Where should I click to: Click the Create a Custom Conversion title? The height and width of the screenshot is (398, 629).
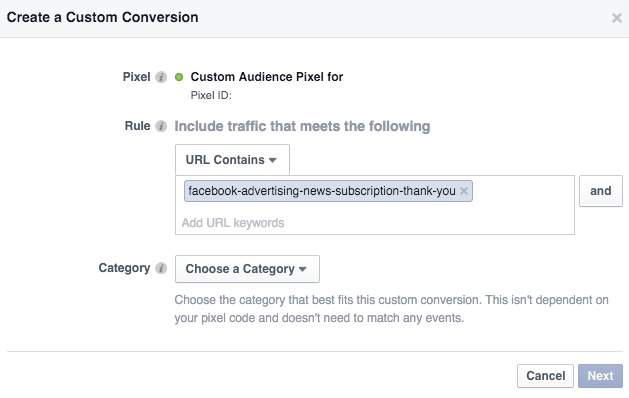(103, 17)
